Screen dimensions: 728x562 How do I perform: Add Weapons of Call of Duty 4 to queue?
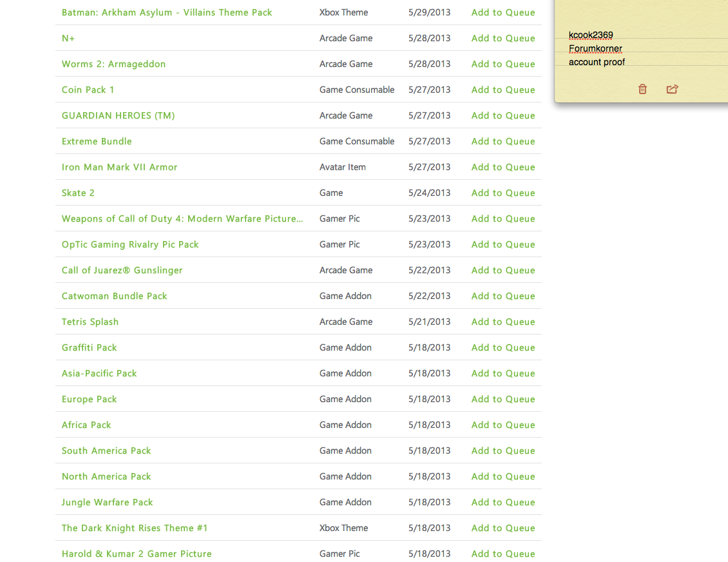coord(503,218)
